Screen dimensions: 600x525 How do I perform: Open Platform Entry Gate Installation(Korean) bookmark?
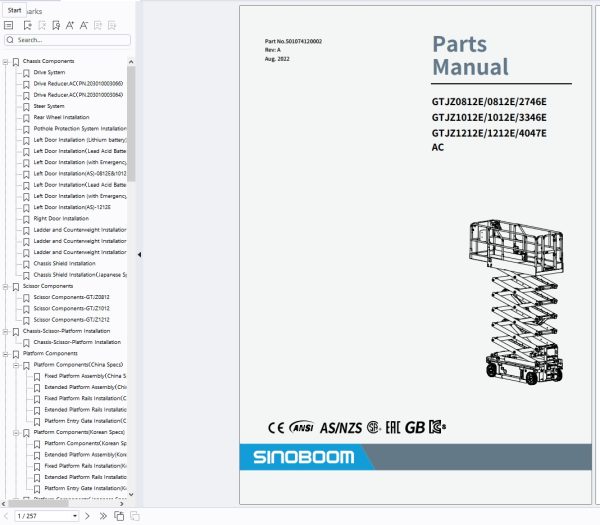pos(85,488)
